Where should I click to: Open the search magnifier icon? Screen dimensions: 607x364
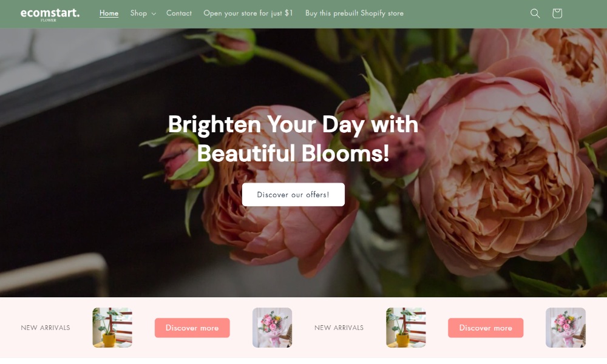click(x=535, y=13)
